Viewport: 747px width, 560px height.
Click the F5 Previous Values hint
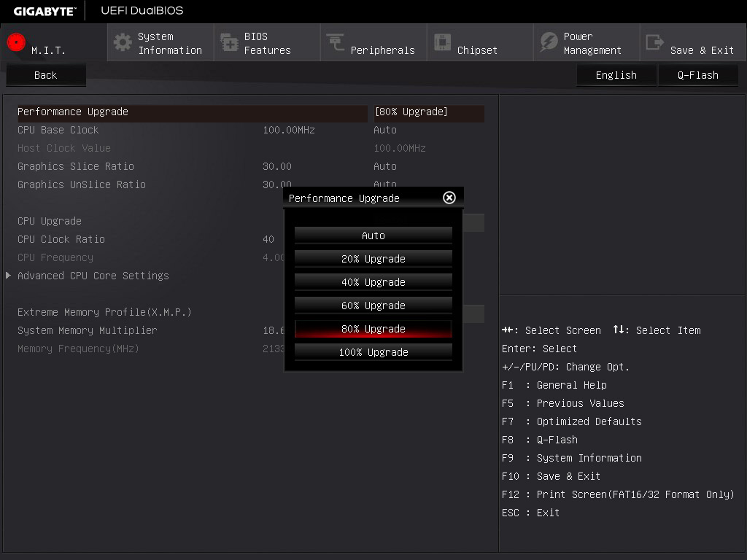[x=562, y=402]
